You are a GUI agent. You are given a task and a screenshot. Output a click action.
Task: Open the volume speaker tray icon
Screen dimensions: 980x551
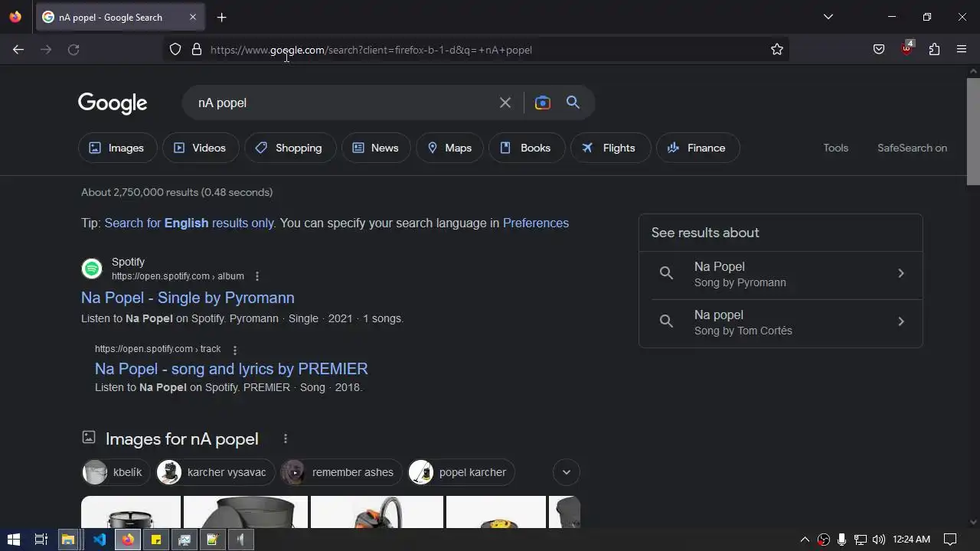(x=878, y=540)
